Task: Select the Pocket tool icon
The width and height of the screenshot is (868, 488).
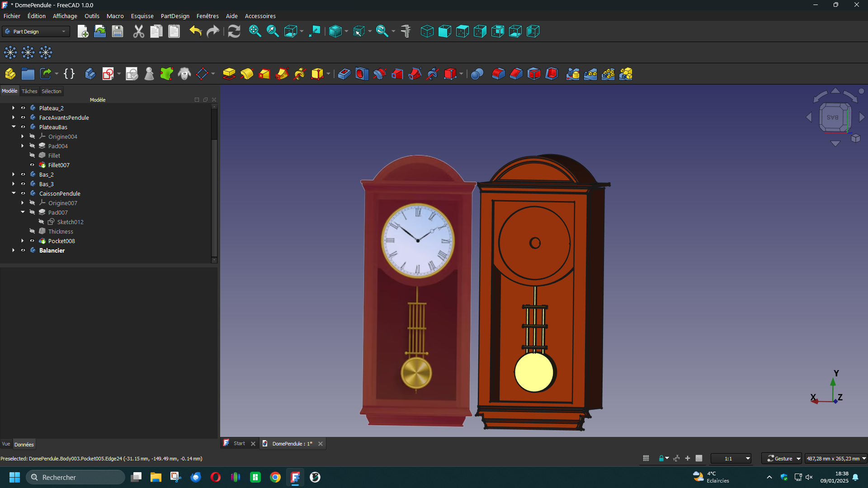Action: tap(344, 74)
